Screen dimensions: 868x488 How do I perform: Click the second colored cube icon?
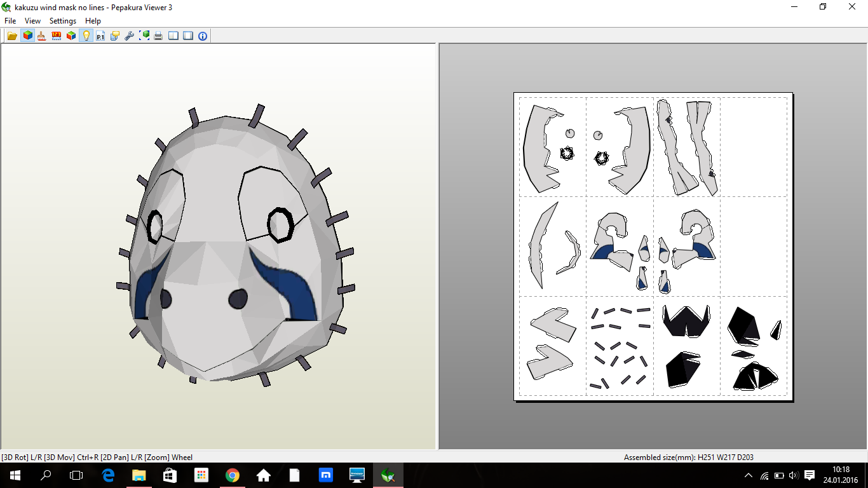(x=71, y=36)
